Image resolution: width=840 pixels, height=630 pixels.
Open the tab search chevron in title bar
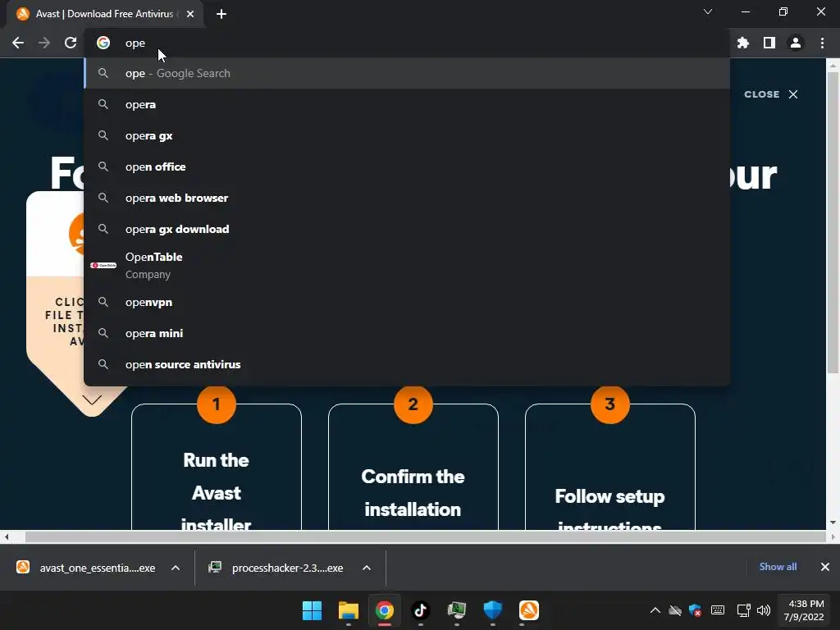pyautogui.click(x=708, y=11)
